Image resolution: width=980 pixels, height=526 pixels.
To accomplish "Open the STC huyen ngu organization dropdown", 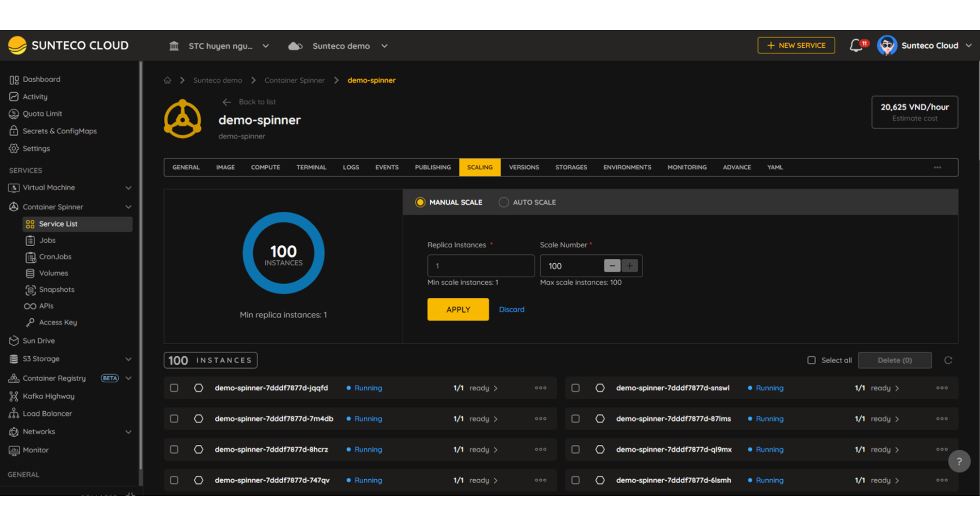I will point(219,46).
